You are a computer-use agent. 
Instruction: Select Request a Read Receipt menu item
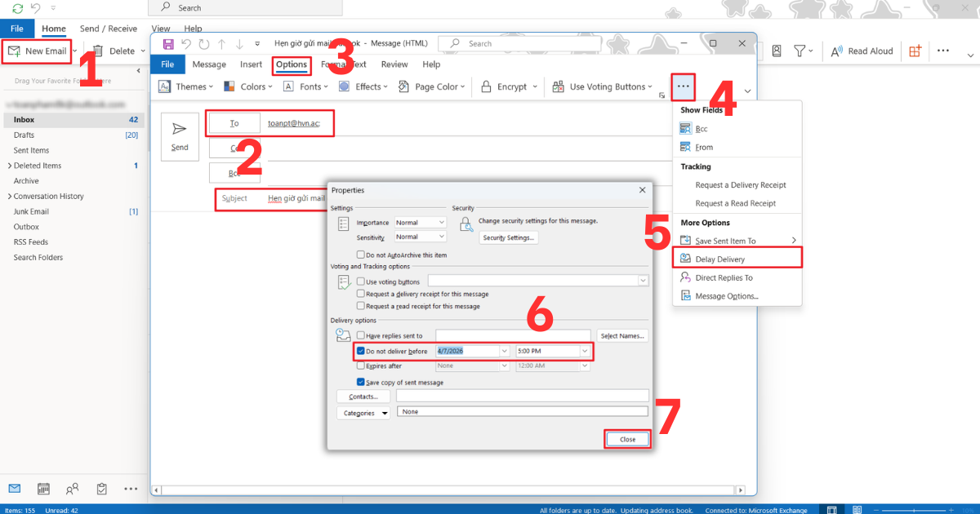[x=737, y=203]
